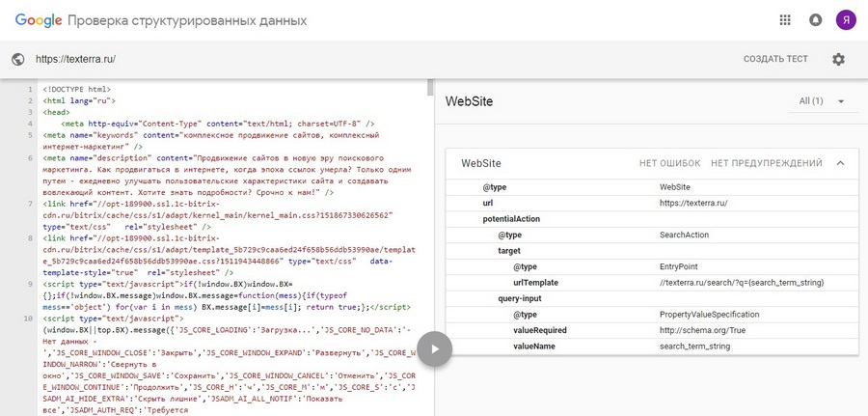Viewport: 868px width, 416px height.
Task: Click code line number 6
Action: click(30, 158)
